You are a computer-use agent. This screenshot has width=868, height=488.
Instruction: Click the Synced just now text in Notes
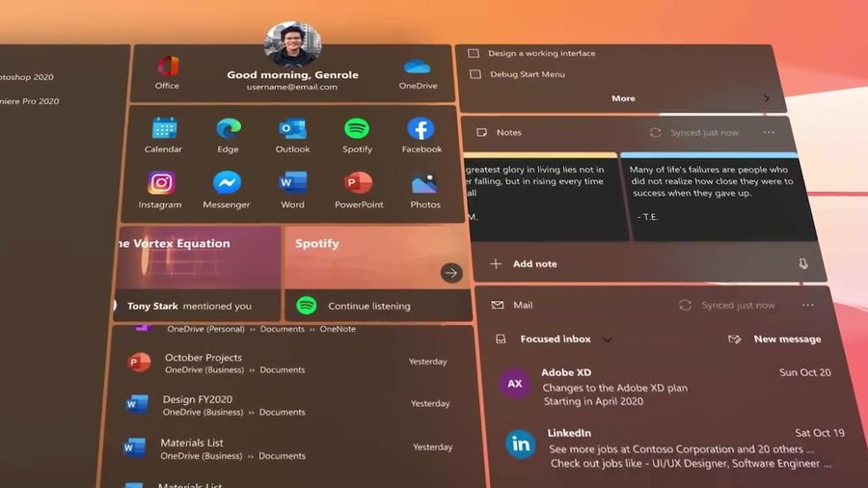click(704, 133)
